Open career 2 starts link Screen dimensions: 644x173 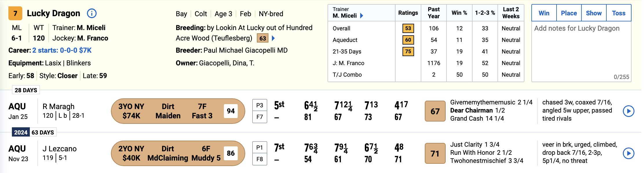coord(62,50)
